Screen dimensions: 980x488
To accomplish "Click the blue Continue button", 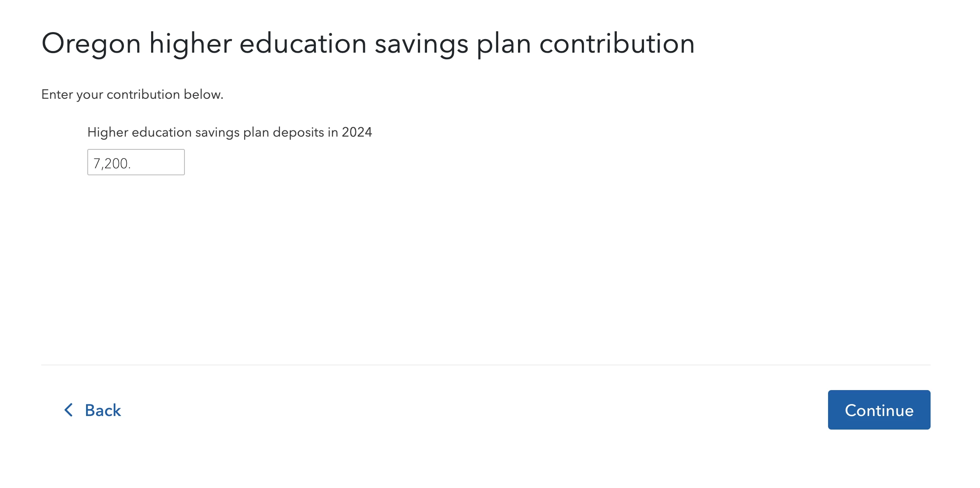I will pos(879,410).
